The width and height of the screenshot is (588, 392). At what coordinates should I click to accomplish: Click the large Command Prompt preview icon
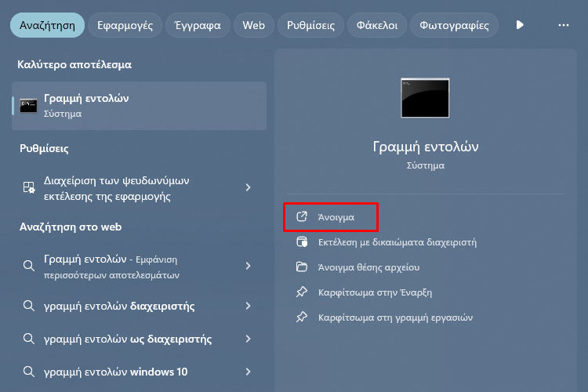425,98
